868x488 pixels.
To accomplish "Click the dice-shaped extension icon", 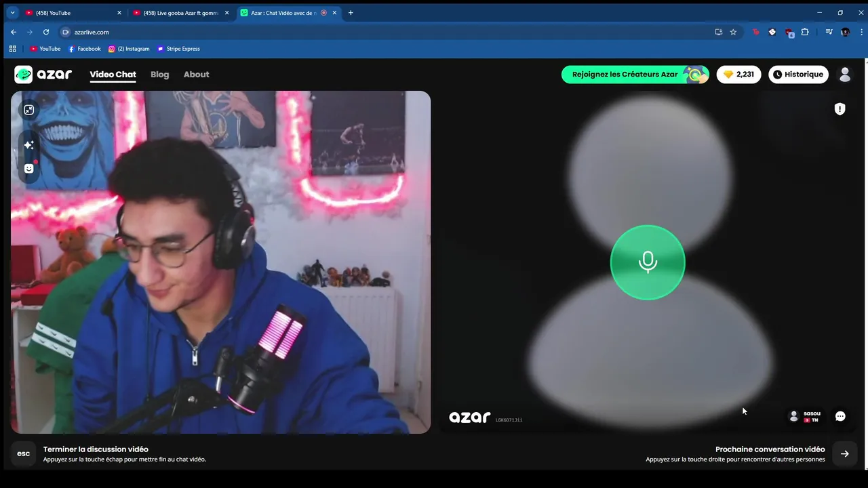I will [772, 32].
